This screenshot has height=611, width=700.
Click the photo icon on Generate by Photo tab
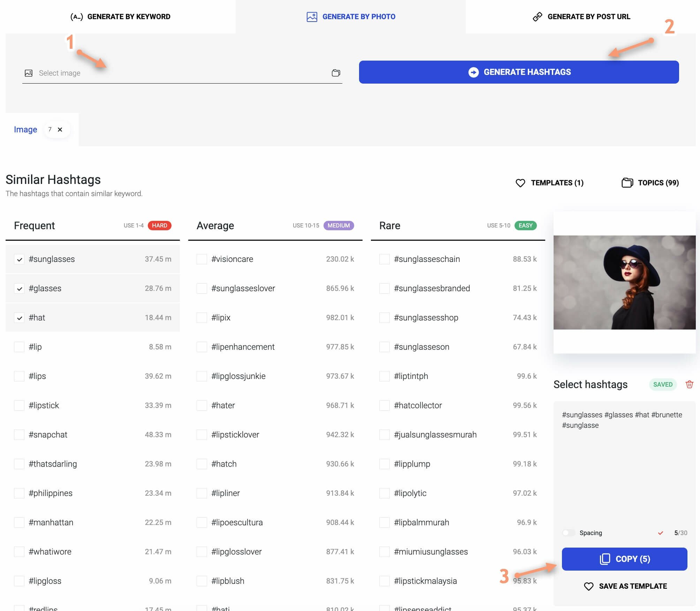point(312,17)
